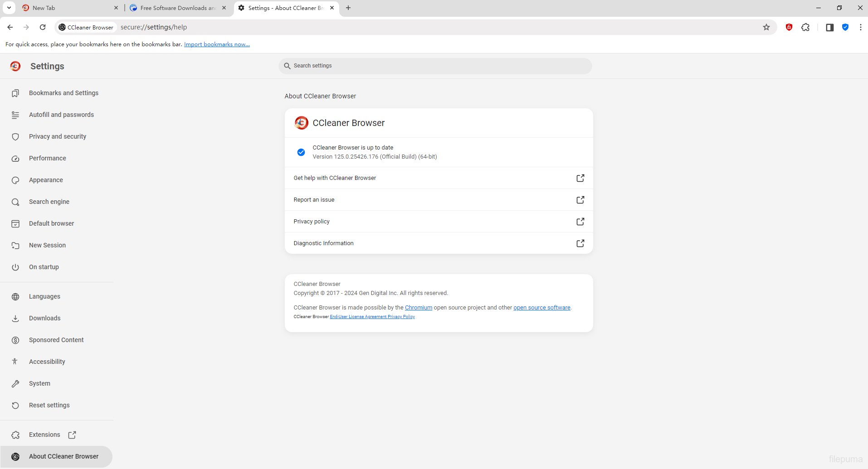Screen dimensions: 868x469
Task: Select About CCleaner Browser in sidebar
Action: point(57,456)
